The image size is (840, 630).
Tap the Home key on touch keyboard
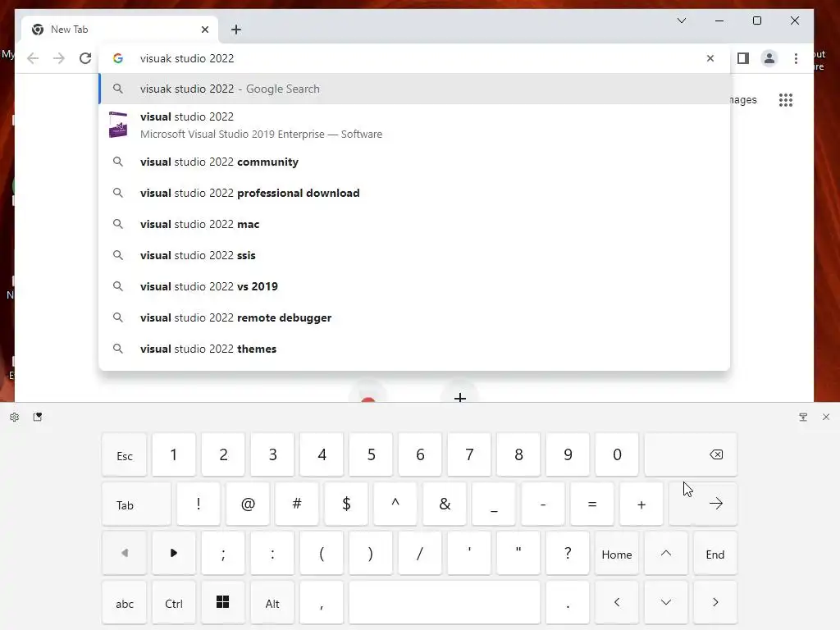tap(617, 554)
